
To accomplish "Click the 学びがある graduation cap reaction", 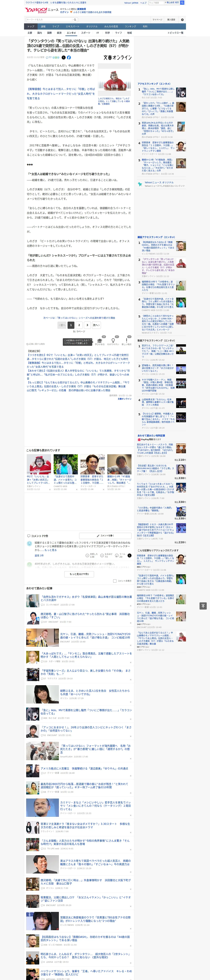I will (x=100, y=341).
